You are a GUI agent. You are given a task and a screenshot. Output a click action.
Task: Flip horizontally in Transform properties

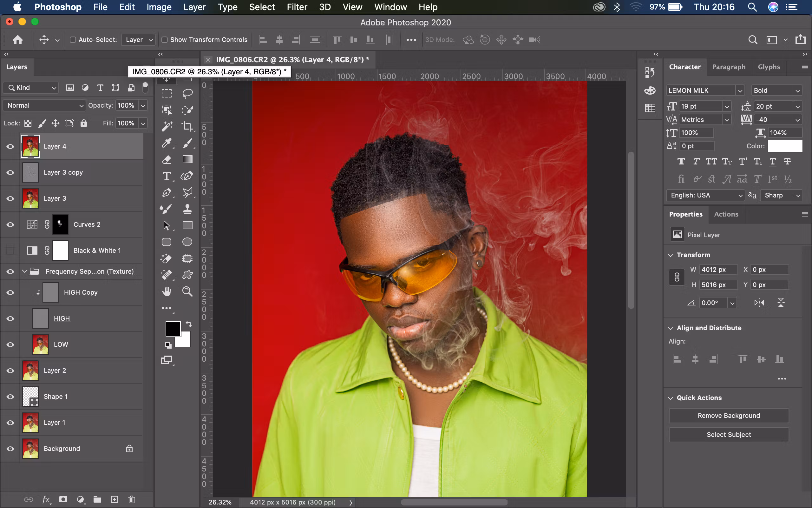coord(759,303)
